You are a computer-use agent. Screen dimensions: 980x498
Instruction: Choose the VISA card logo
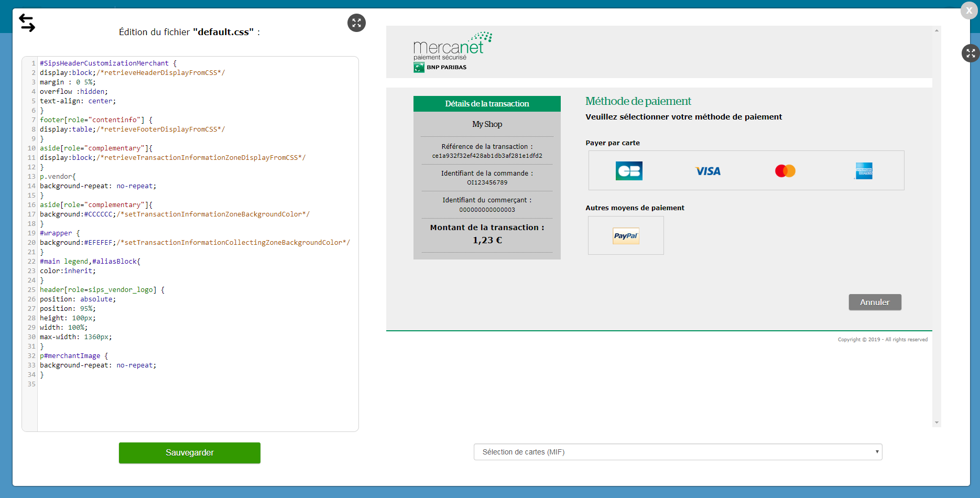pyautogui.click(x=707, y=171)
